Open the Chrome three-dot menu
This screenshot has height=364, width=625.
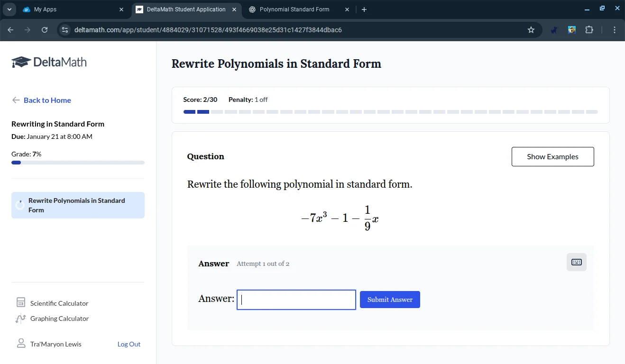coord(615,30)
